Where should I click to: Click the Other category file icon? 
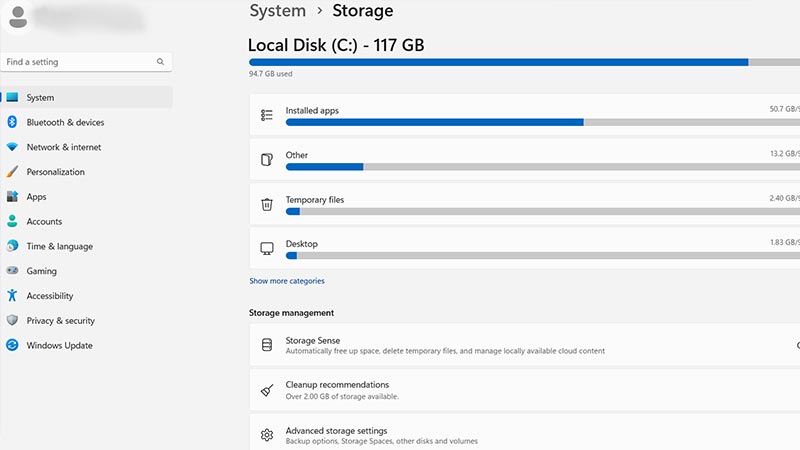[267, 160]
